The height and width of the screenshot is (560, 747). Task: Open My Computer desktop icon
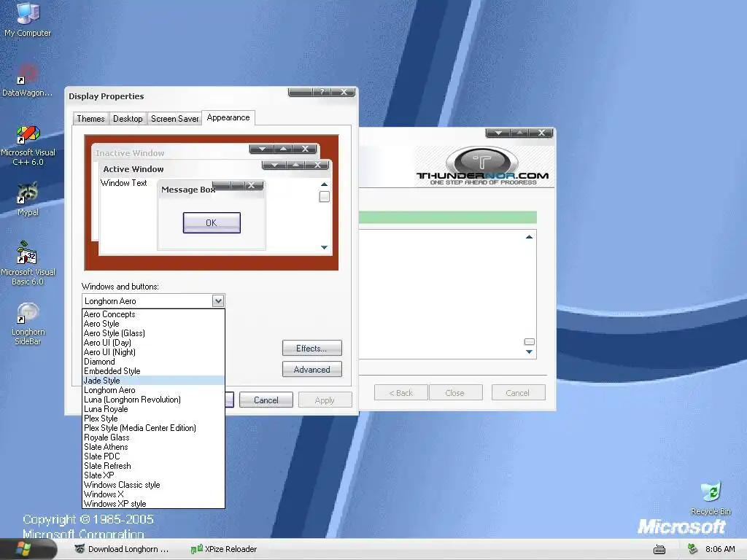pyautogui.click(x=28, y=19)
